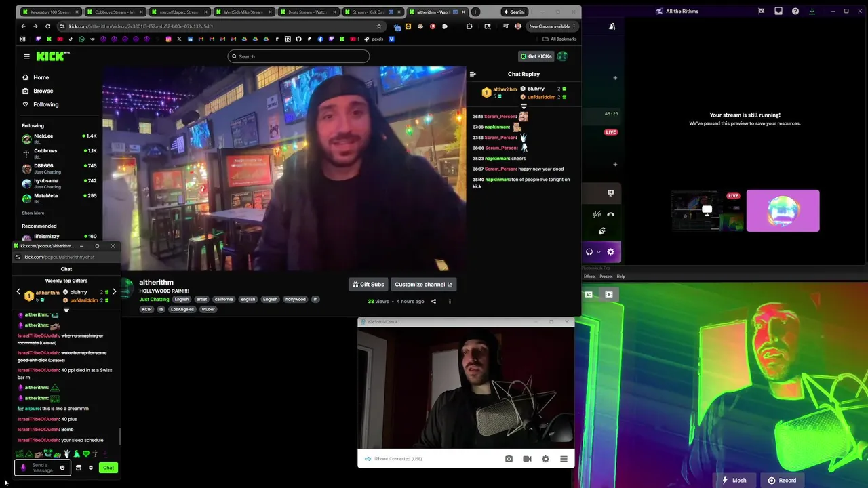Viewport: 868px width, 488px height.
Task: Open Discord help icon
Action: coord(795,12)
